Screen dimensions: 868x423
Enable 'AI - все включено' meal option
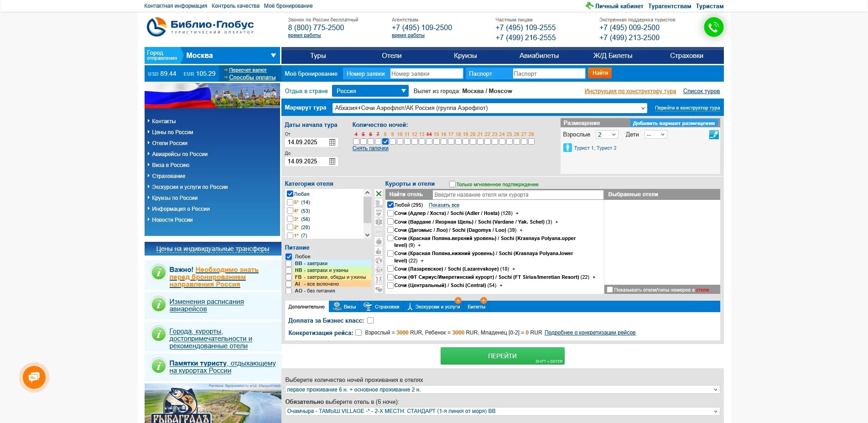point(289,284)
